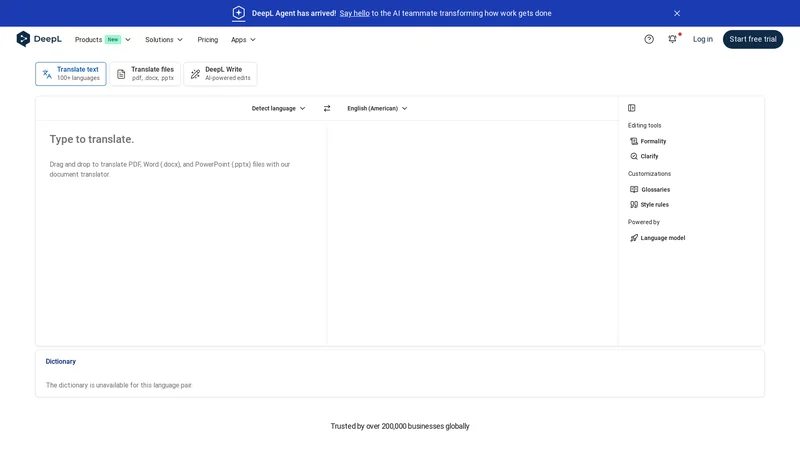The image size is (800, 450).
Task: Open the Pricing page
Action: click(208, 40)
